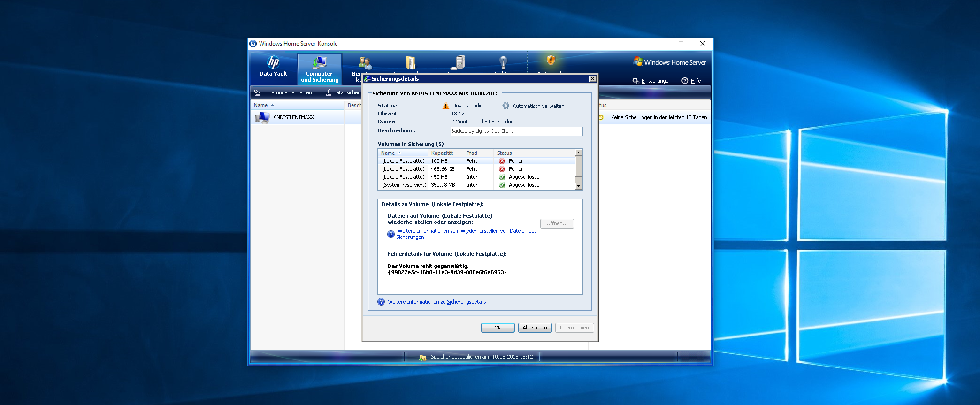Click the volume GUID error text
The width and height of the screenshot is (980, 405).
(447, 272)
